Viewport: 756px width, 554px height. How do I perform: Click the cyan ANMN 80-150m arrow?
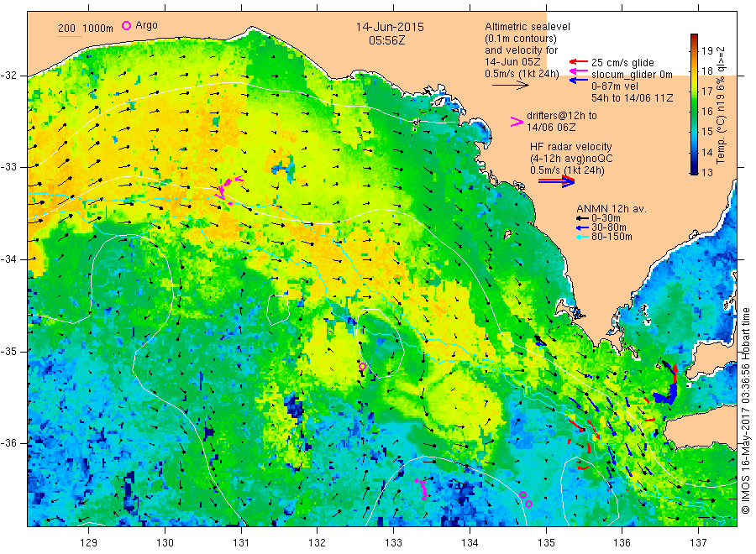point(582,237)
